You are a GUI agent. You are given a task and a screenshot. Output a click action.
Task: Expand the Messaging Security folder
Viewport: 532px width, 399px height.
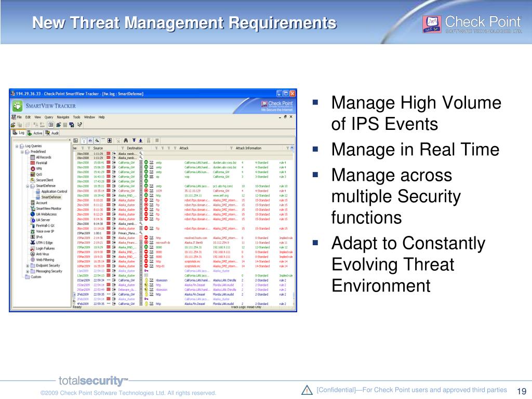[x=28, y=271]
